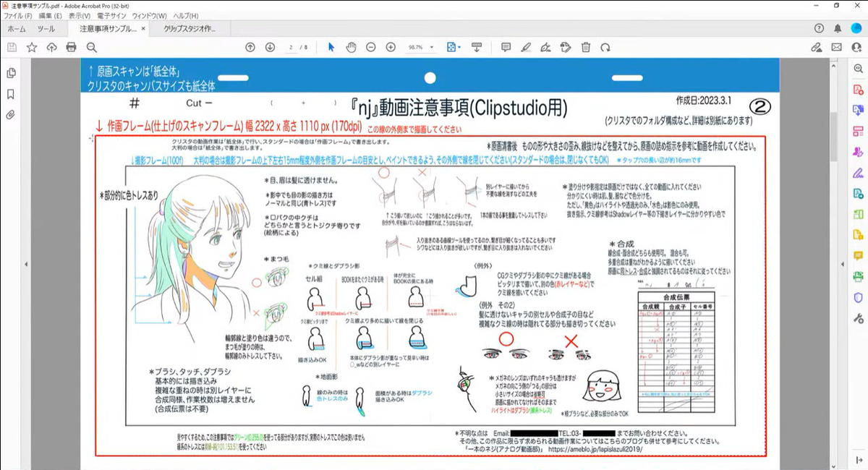Open the Protect shield tool in right pane
This screenshot has width=868, height=470.
tap(859, 297)
